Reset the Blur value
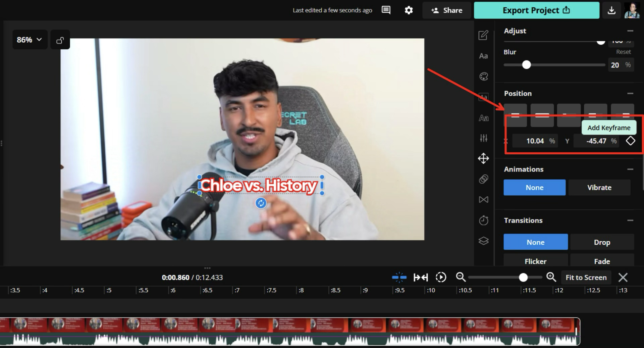Viewport: 644px width, 348px height. [x=623, y=52]
